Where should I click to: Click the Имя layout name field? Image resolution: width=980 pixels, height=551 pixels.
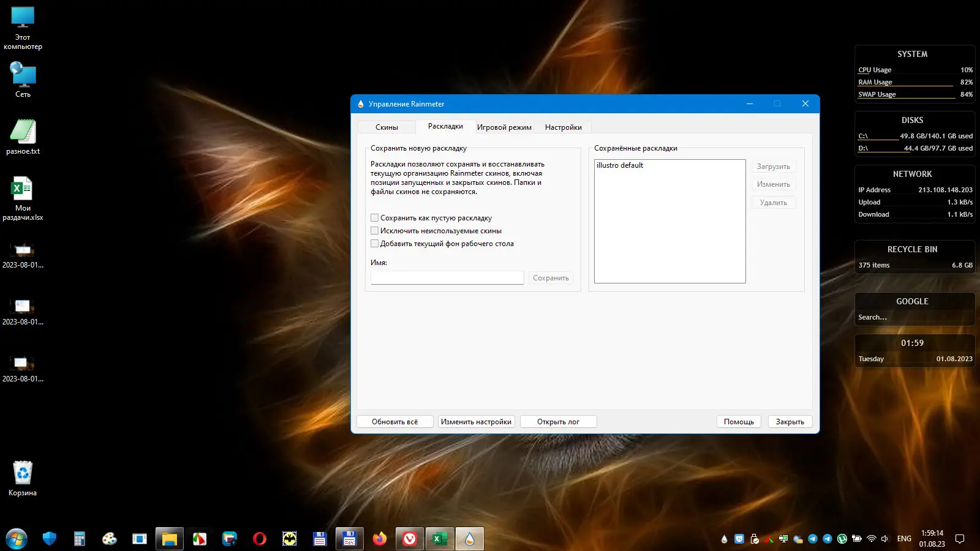[x=447, y=278]
